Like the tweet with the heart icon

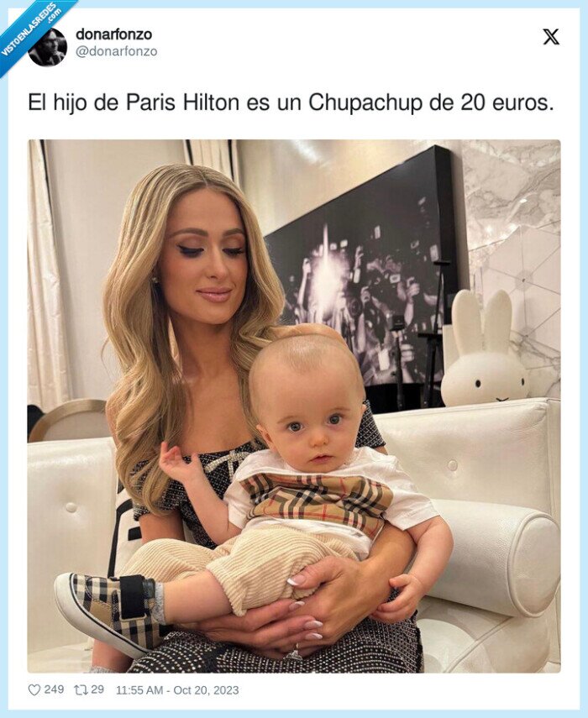pos(34,689)
